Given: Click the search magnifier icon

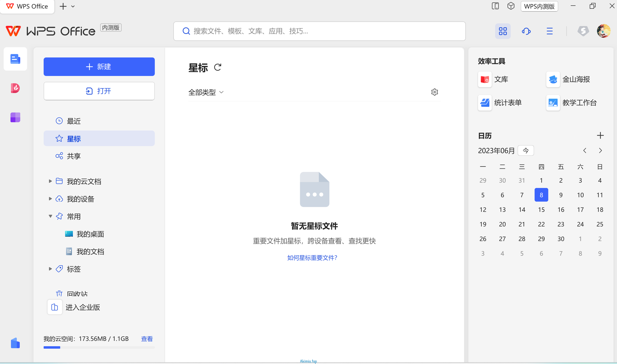Looking at the screenshot, I should [x=186, y=31].
